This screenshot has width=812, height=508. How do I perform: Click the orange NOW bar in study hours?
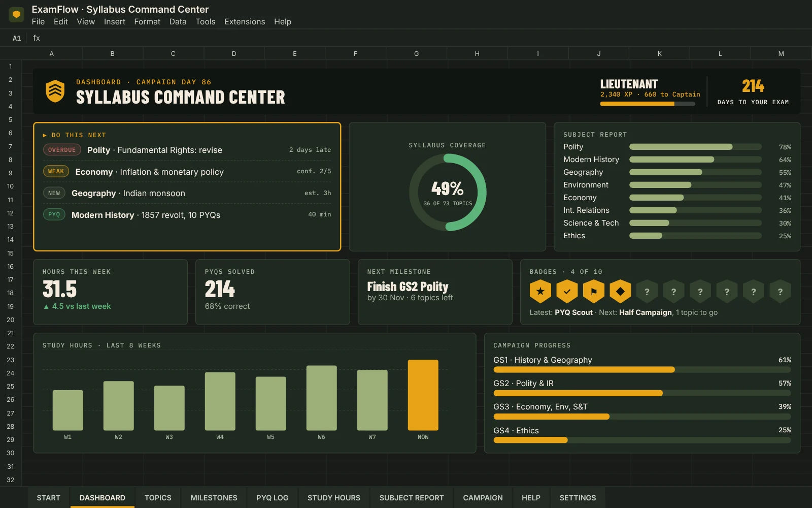[x=423, y=395]
